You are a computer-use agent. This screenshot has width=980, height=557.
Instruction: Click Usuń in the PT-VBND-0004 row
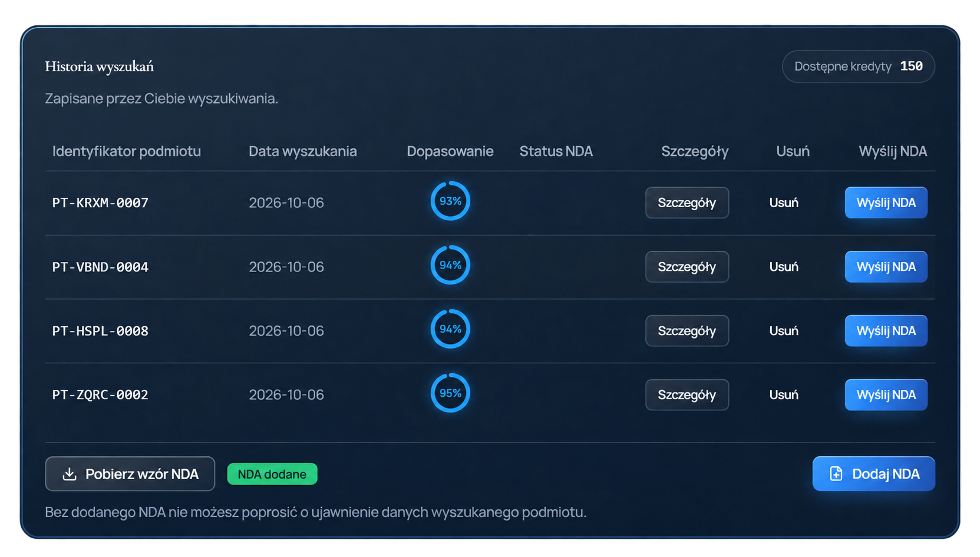(784, 267)
